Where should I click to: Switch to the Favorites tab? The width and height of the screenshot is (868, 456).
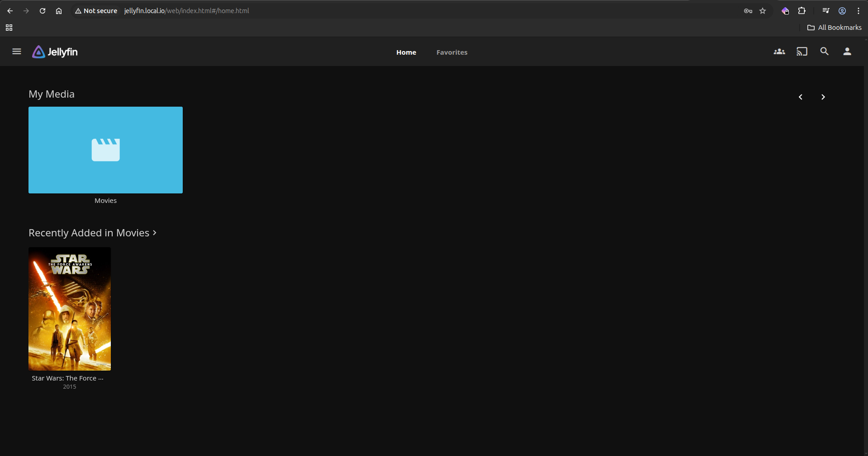click(452, 52)
